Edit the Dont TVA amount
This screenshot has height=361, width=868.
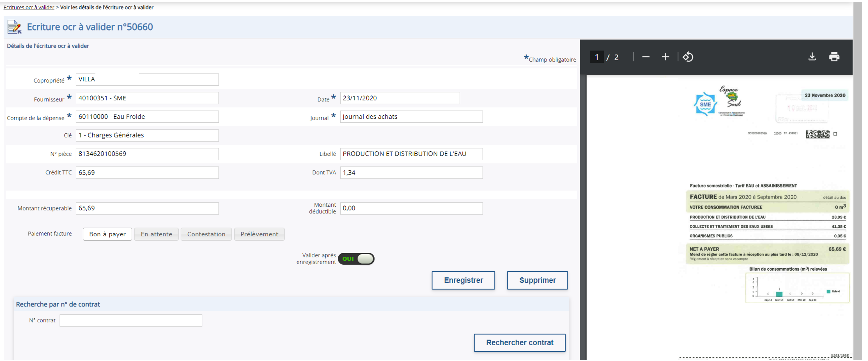[x=412, y=173]
